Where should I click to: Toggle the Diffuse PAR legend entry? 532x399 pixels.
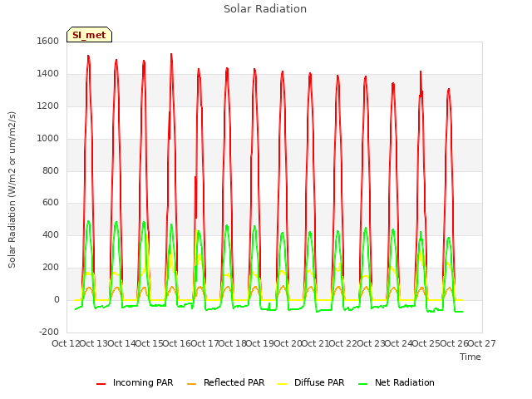coord(311,382)
